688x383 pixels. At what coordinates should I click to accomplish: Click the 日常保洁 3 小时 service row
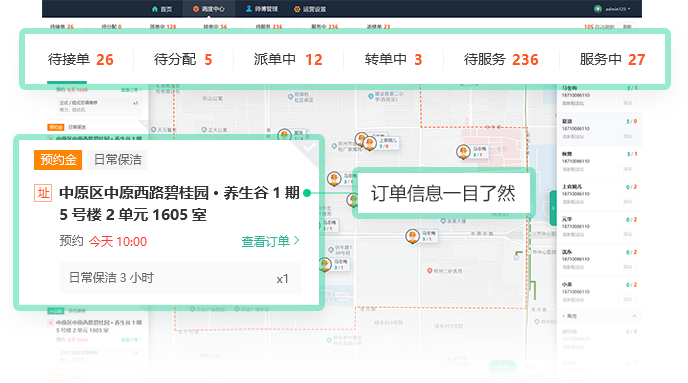[180, 278]
